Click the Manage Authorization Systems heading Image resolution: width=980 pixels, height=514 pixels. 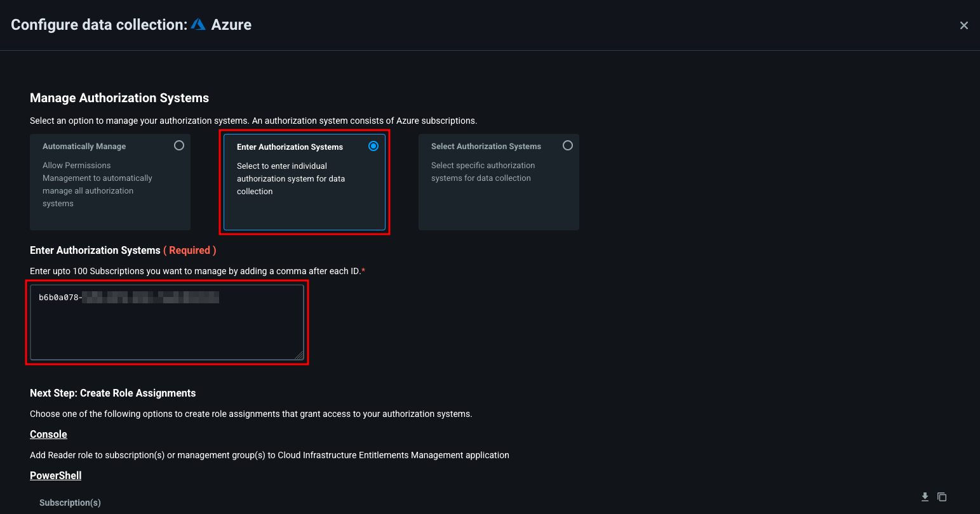click(x=119, y=98)
